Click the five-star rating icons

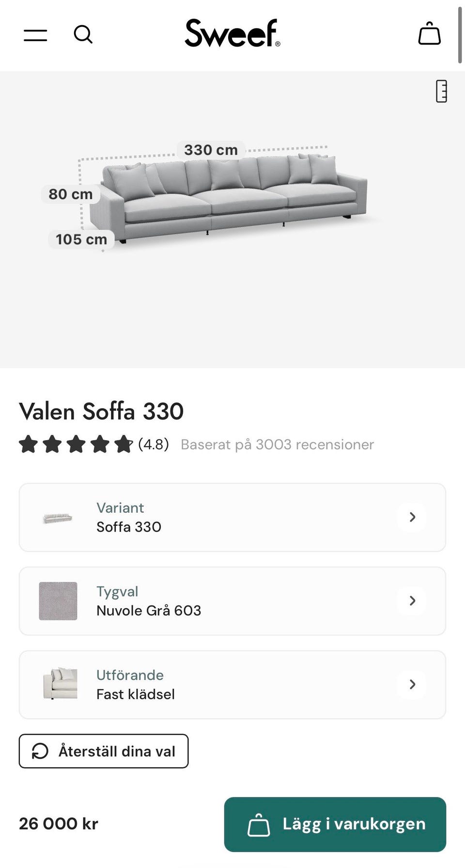76,444
